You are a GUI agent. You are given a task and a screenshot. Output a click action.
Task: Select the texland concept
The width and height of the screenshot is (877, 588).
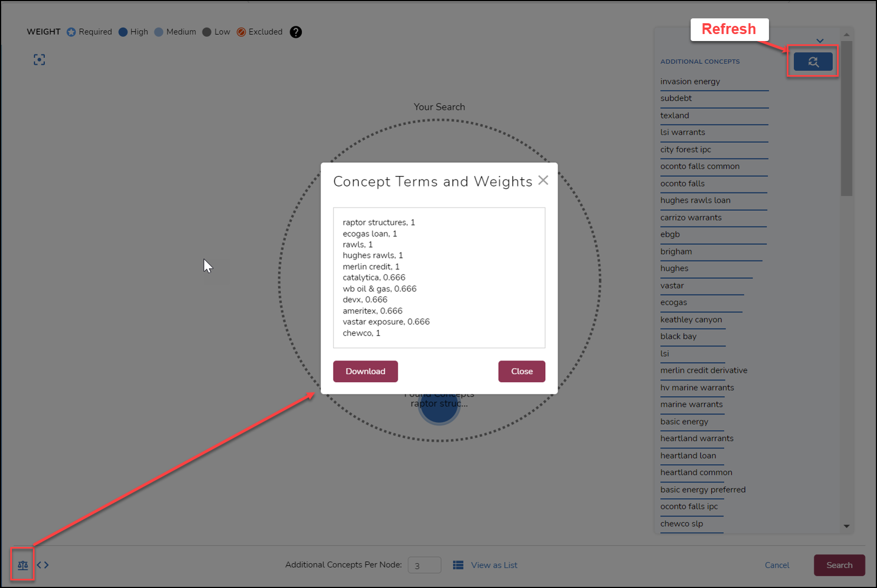674,116
